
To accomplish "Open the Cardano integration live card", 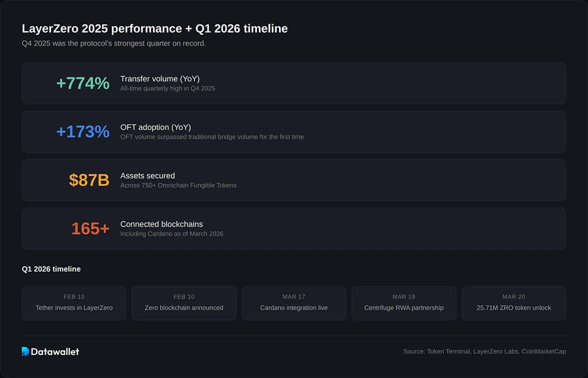I will point(293,303).
